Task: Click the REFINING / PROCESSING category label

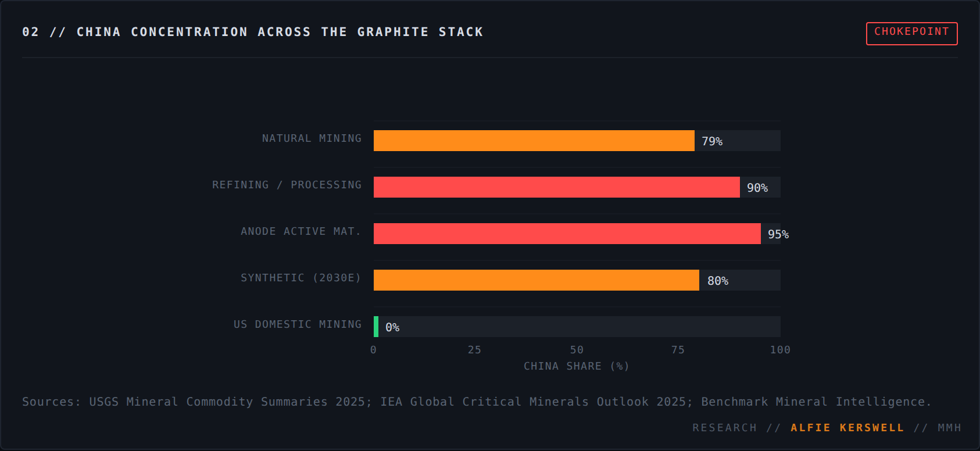Action: (x=287, y=185)
